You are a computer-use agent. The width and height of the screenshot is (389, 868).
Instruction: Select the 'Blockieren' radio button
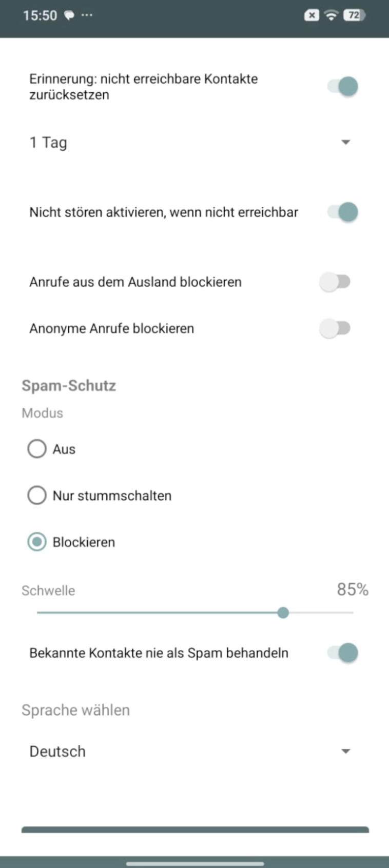pyautogui.click(x=37, y=542)
